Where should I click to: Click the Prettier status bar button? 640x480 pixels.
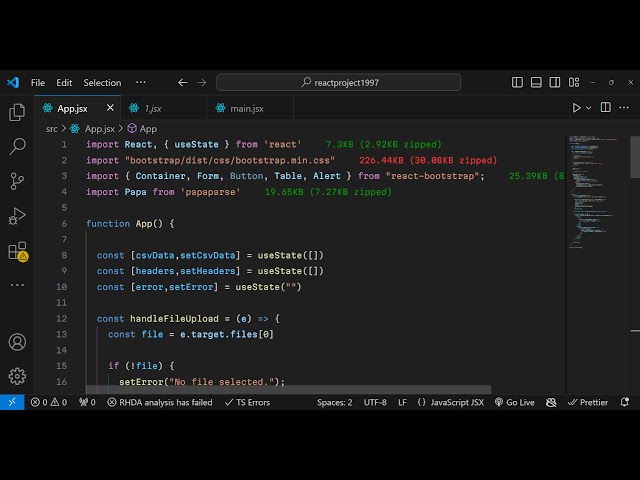pyautogui.click(x=587, y=402)
